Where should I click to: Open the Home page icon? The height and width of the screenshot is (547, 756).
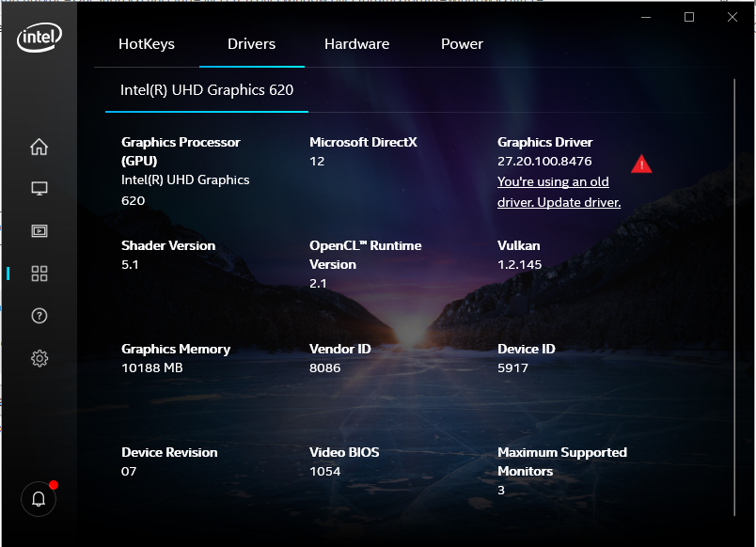(x=39, y=147)
